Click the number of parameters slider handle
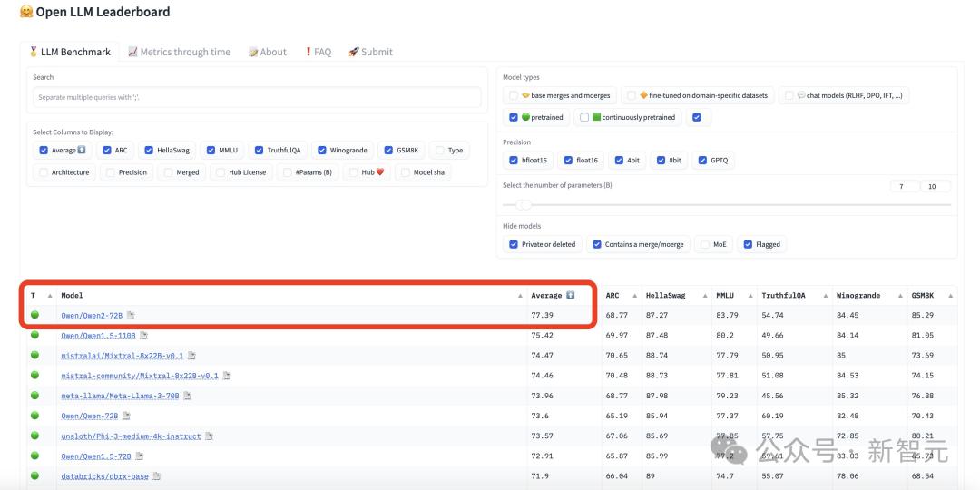 524,204
